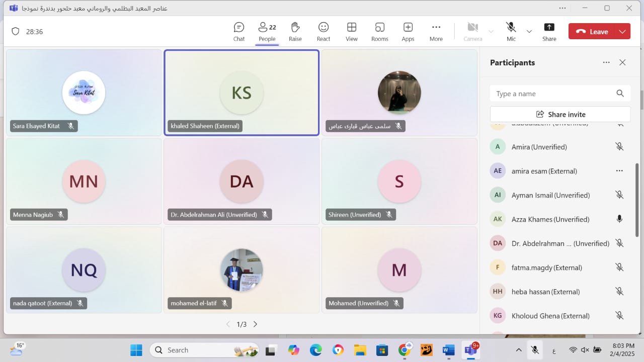Open more options for amira esam
The image size is (644, 362).
(619, 171)
